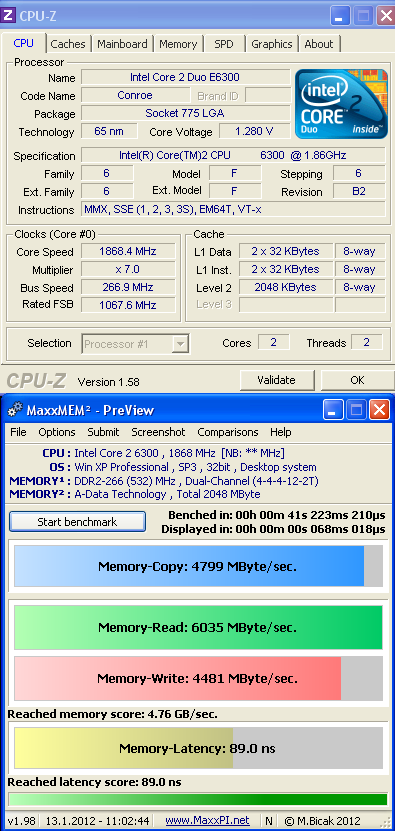Click the Intel Core 2 Duo logo

click(341, 104)
